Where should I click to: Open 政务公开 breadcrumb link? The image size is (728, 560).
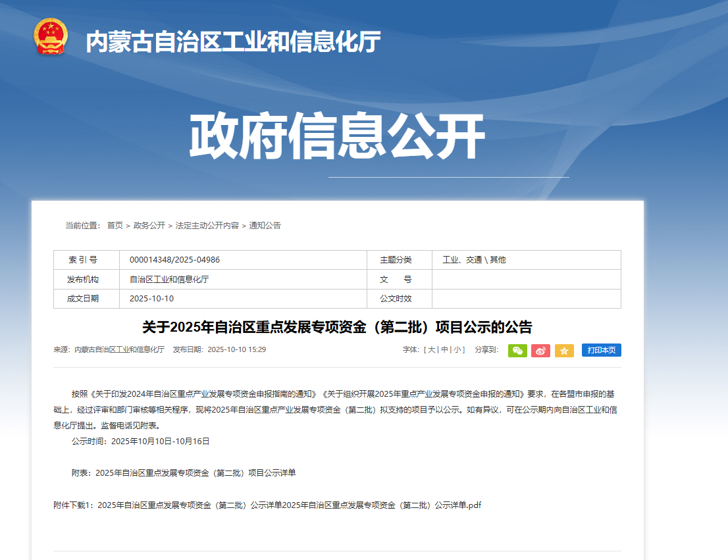[149, 226]
